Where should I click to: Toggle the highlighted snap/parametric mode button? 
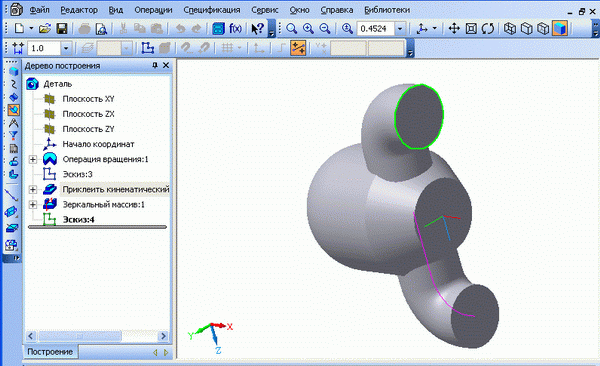298,48
